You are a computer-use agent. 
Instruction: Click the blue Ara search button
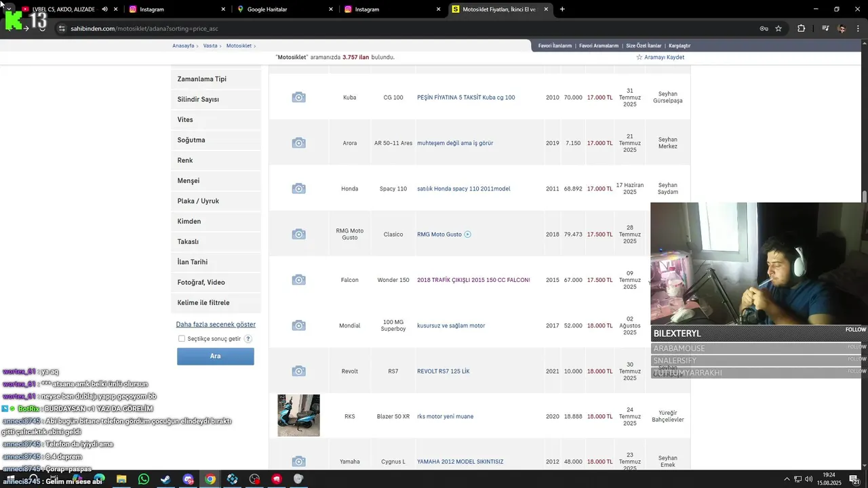(x=216, y=356)
